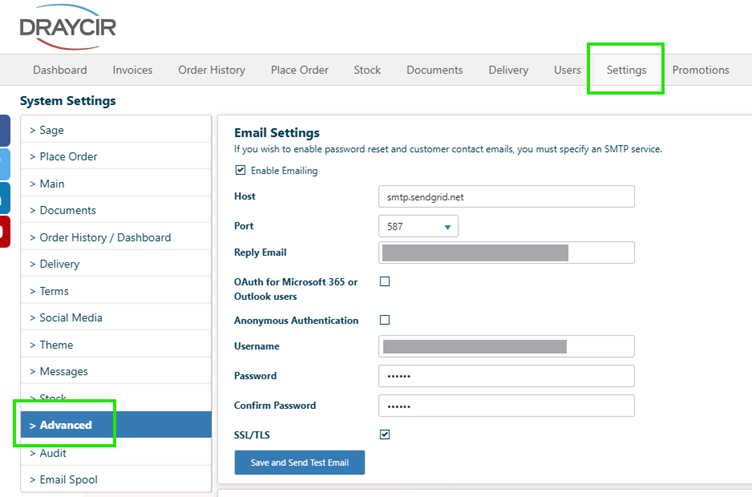The width and height of the screenshot is (752, 497).
Task: Expand the Main settings section
Action: coord(116,184)
